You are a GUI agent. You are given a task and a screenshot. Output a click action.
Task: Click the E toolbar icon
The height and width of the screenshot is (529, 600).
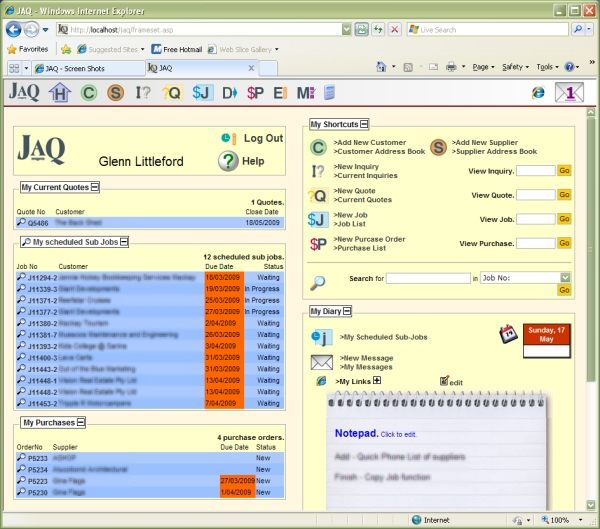point(280,93)
